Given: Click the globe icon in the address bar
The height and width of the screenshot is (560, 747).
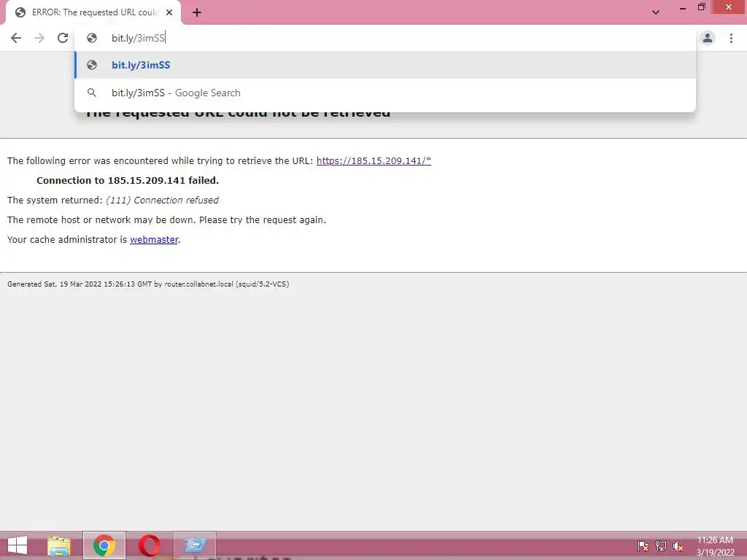Looking at the screenshot, I should coord(92,38).
